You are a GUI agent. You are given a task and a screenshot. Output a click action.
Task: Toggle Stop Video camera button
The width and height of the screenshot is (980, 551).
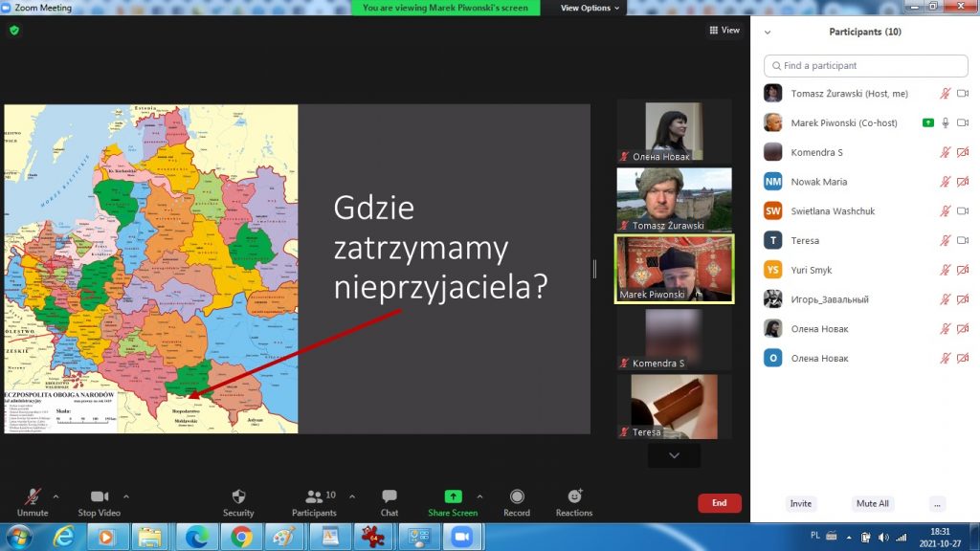point(100,496)
